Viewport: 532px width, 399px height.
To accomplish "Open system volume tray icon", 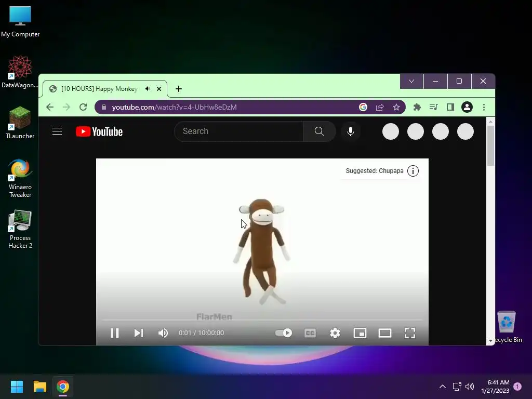I will (x=470, y=387).
